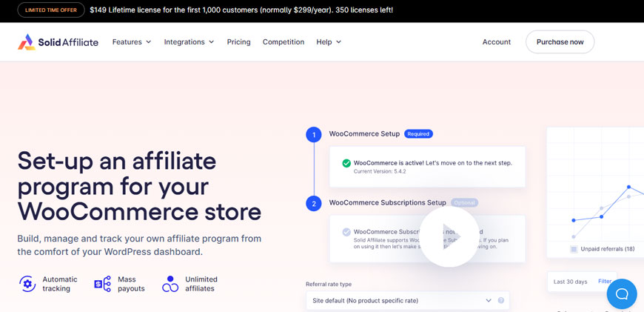Click the WooCommerce Setup step title
Image resolution: width=644 pixels, height=312 pixels.
tap(364, 134)
